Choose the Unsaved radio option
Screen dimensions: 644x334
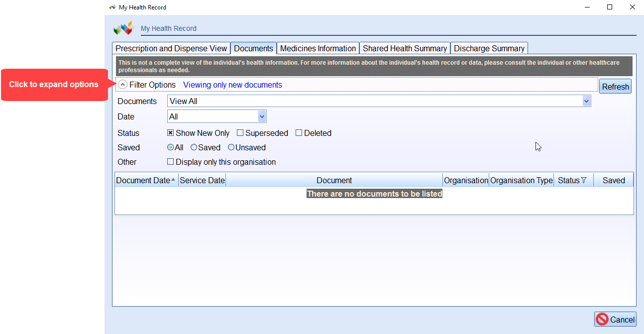(231, 147)
